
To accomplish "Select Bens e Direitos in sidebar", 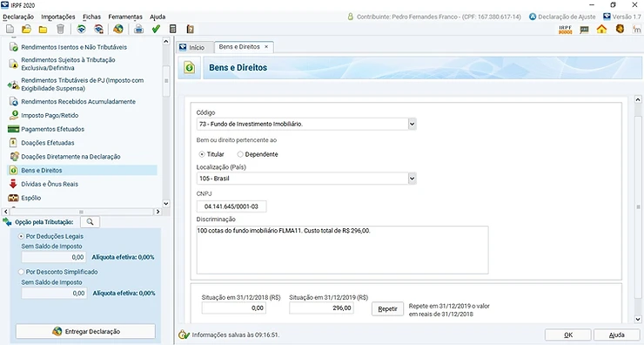I will pyautogui.click(x=82, y=170).
